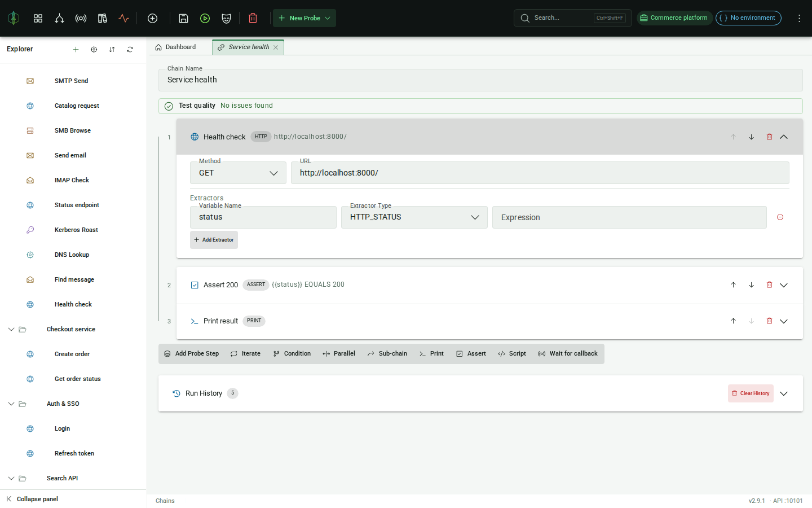
Task: Delete the chain with the red toolbar trash icon
Action: (253, 18)
